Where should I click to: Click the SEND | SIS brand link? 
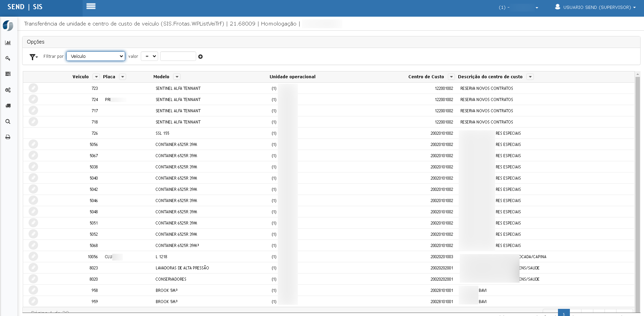(x=25, y=7)
